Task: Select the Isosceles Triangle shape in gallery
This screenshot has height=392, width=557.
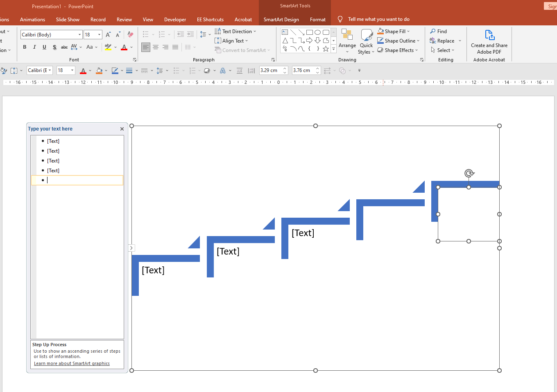Action: click(x=285, y=41)
